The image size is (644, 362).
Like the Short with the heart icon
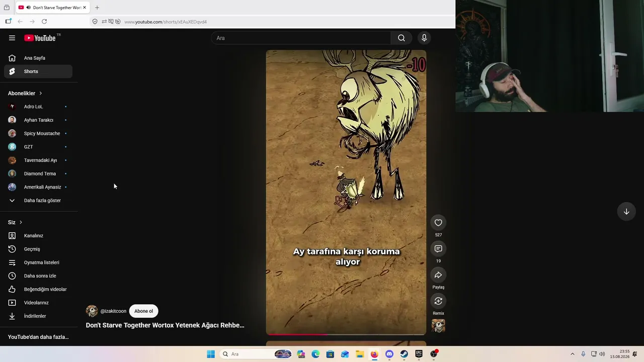[x=438, y=223]
